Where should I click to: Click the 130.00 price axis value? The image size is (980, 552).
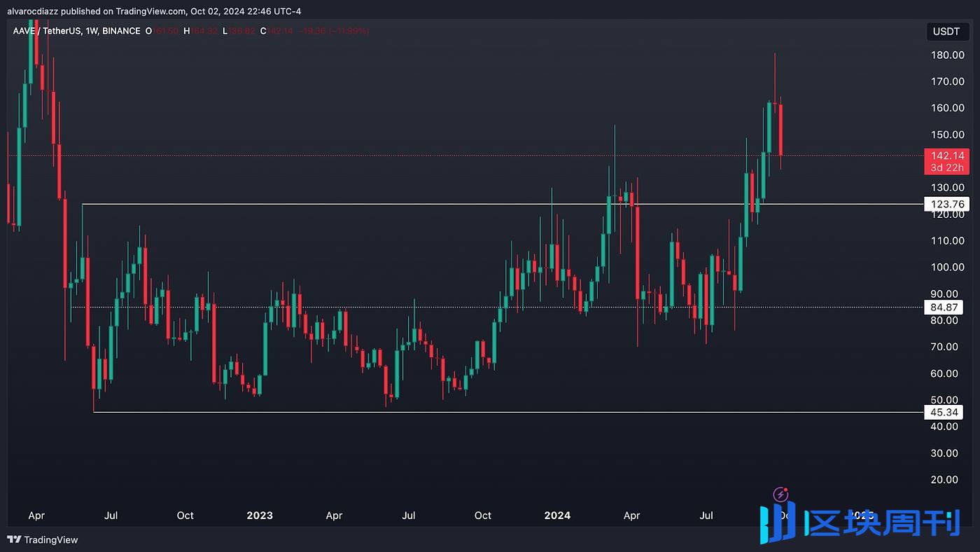(947, 187)
